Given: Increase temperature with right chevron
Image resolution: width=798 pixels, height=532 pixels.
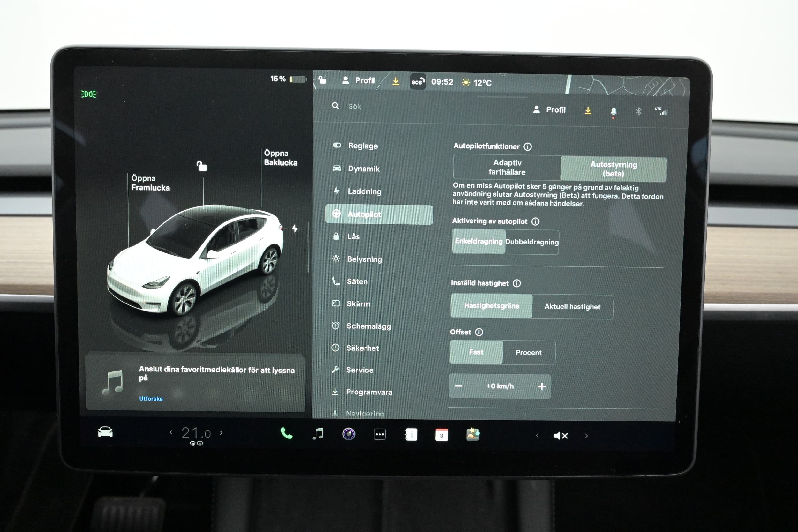Looking at the screenshot, I should point(221,433).
